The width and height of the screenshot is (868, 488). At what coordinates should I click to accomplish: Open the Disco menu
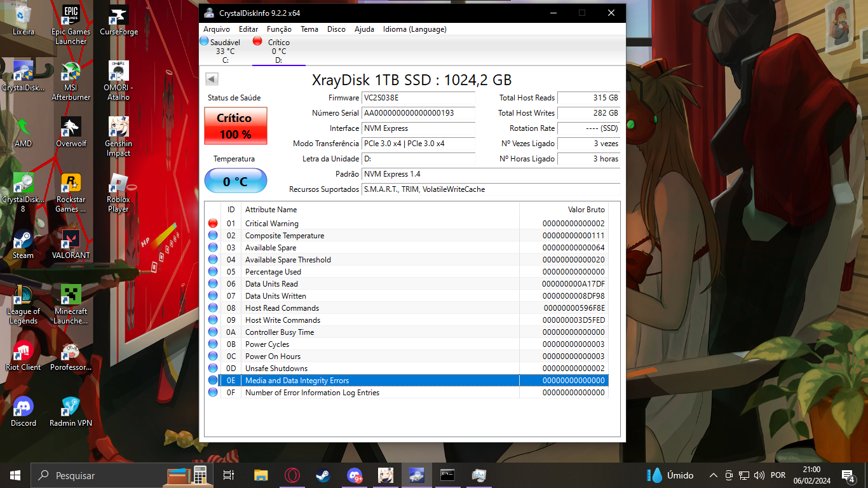(x=336, y=29)
